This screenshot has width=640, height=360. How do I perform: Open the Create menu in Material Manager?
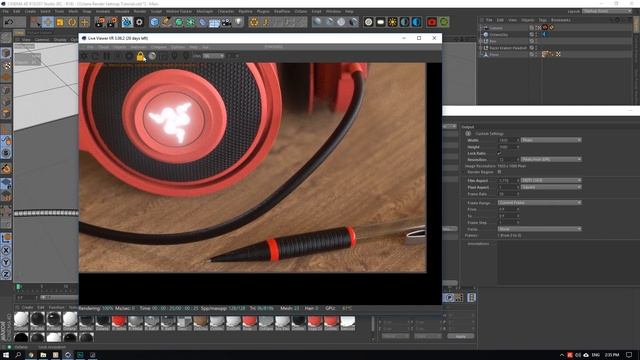[x=27, y=307]
